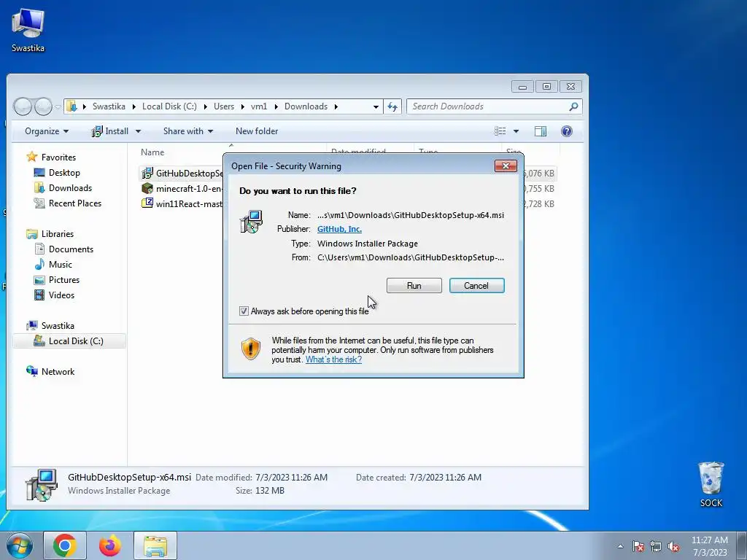Expand the view options dropdown arrow

tap(516, 131)
